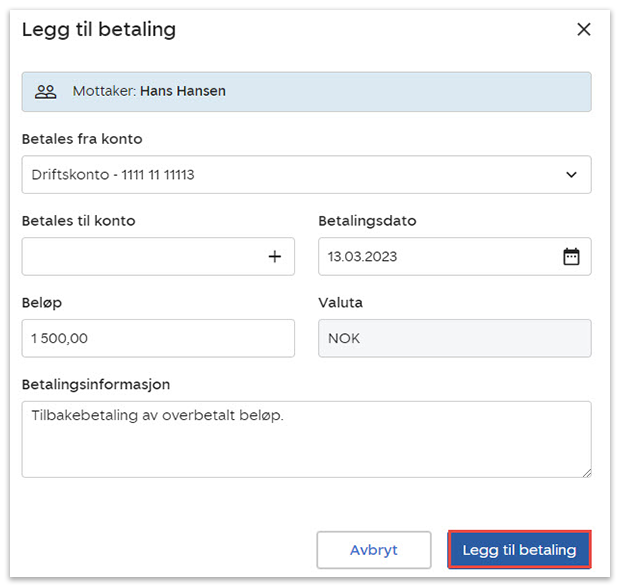This screenshot has width=620, height=587.
Task: Click the text area resize handle
Action: click(585, 472)
